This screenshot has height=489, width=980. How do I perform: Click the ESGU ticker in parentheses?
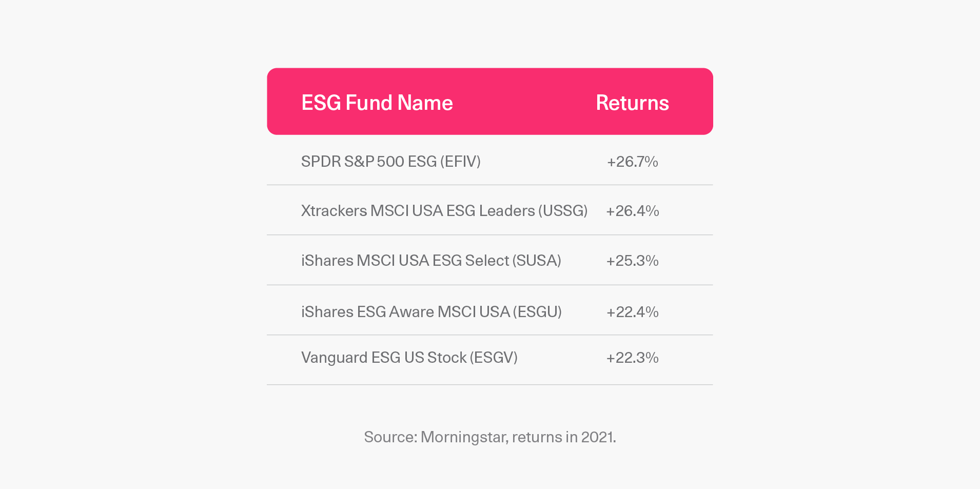[x=537, y=312]
